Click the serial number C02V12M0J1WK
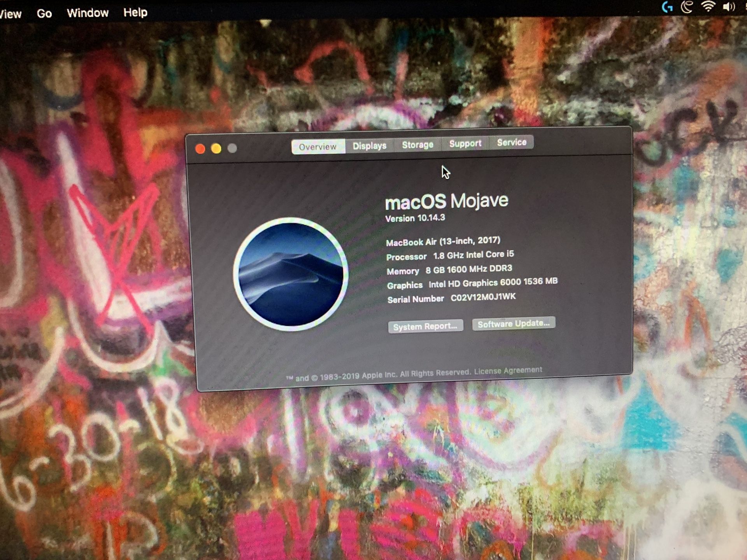747x560 pixels. coord(483,297)
